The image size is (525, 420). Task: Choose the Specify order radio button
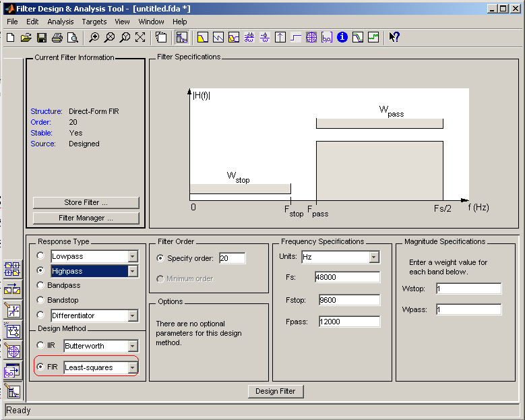(x=160, y=258)
